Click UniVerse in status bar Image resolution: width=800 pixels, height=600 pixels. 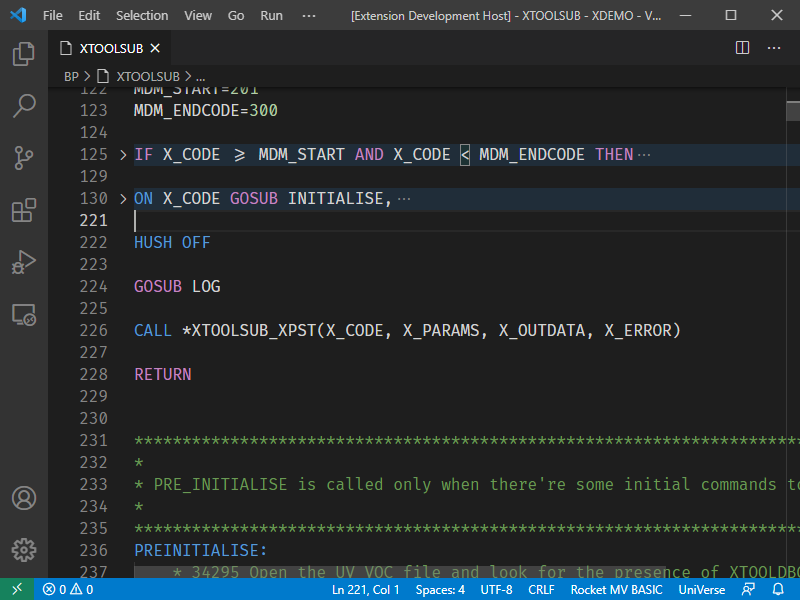702,589
